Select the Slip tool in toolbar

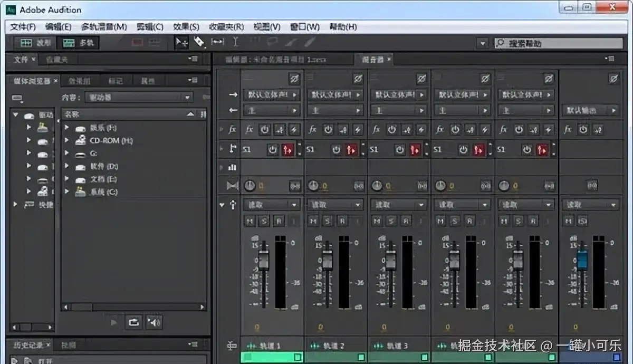pyautogui.click(x=217, y=42)
